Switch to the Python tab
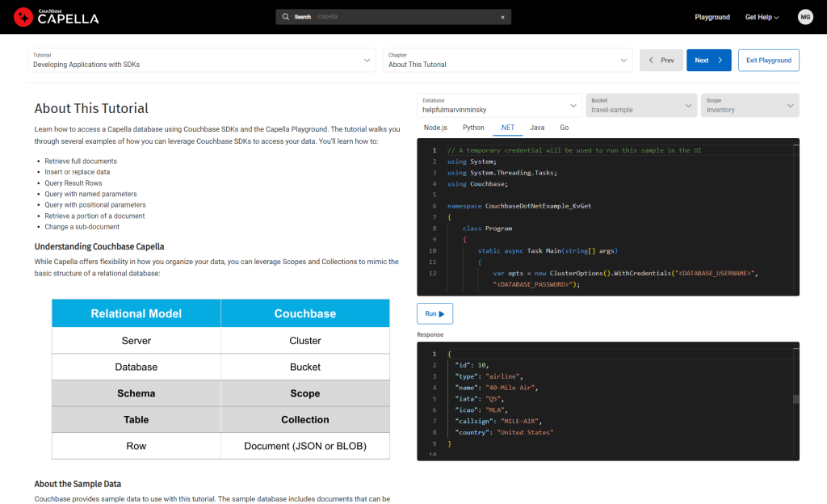The height and width of the screenshot is (504, 827). click(x=473, y=128)
